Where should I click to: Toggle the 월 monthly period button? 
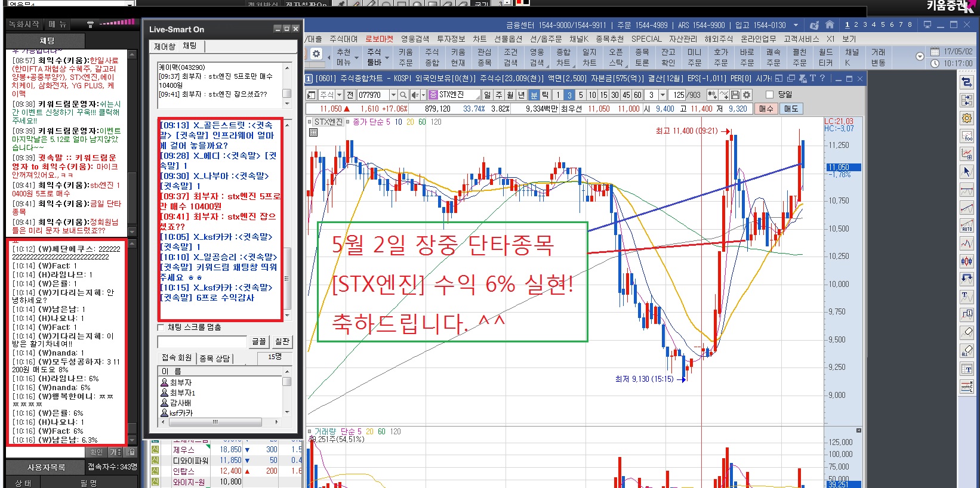click(x=510, y=95)
